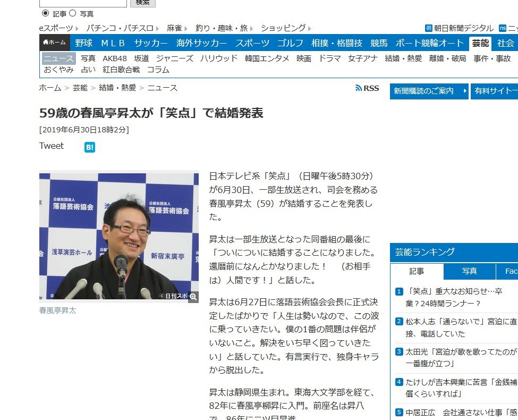Open the ハリウッド sub-menu item

[219, 58]
